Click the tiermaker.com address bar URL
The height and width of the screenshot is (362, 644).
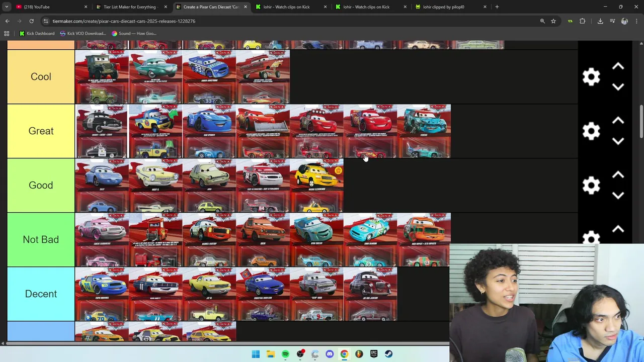pyautogui.click(x=124, y=21)
